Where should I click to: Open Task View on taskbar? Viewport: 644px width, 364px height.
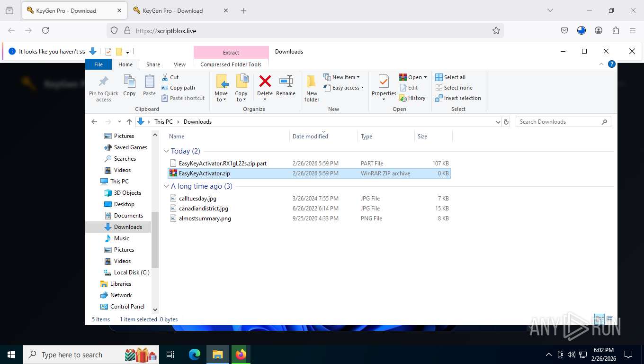point(170,354)
